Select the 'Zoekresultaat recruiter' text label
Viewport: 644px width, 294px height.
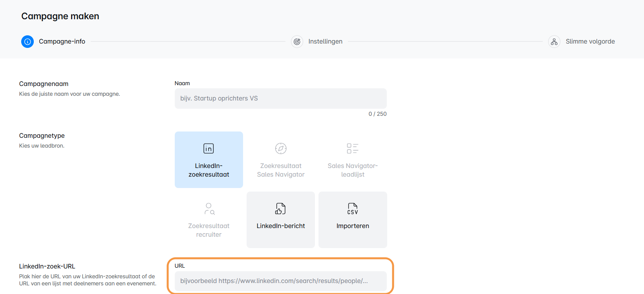(x=209, y=230)
